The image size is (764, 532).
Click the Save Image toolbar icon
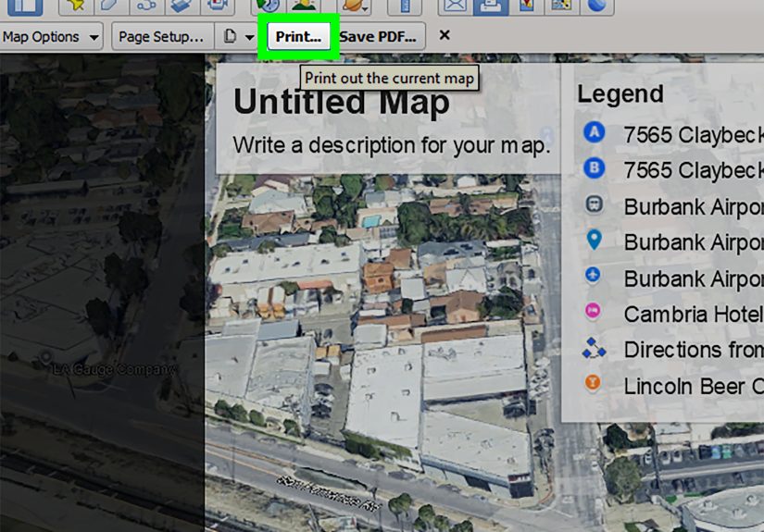coord(562,6)
